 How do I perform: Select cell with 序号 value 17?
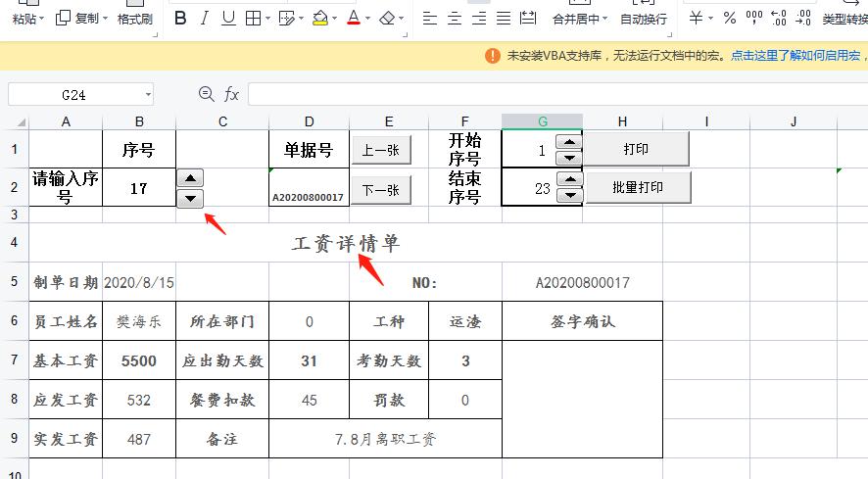(139, 188)
